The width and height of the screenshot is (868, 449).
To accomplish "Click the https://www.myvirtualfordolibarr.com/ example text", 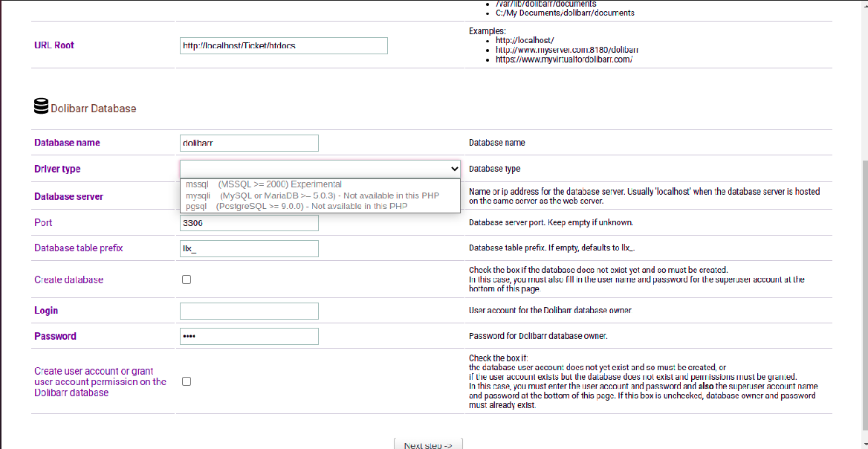I will pos(563,59).
